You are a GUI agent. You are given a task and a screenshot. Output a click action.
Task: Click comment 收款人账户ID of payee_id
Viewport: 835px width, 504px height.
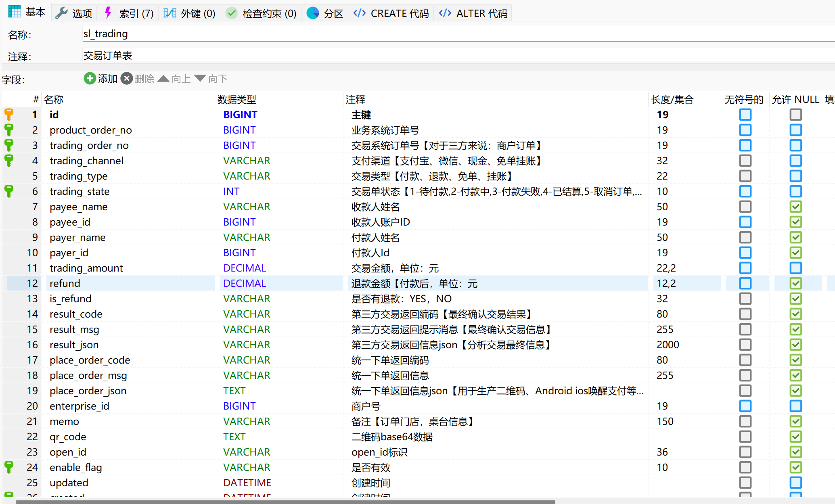(380, 222)
